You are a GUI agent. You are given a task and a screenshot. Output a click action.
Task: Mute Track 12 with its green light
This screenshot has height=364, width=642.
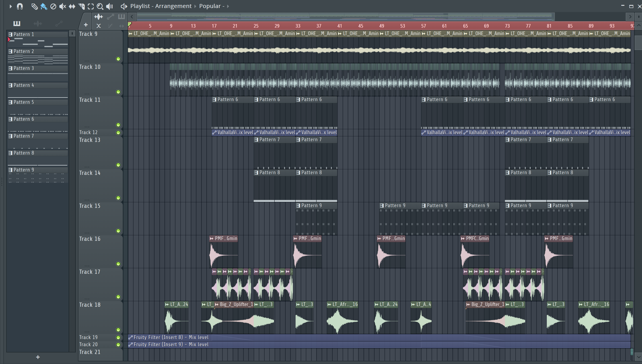pos(118,133)
